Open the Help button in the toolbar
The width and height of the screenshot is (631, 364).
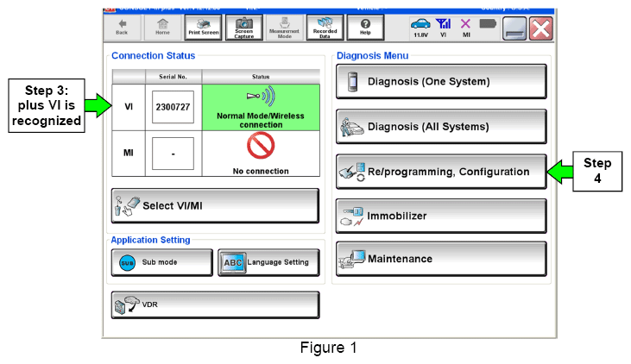(x=365, y=28)
